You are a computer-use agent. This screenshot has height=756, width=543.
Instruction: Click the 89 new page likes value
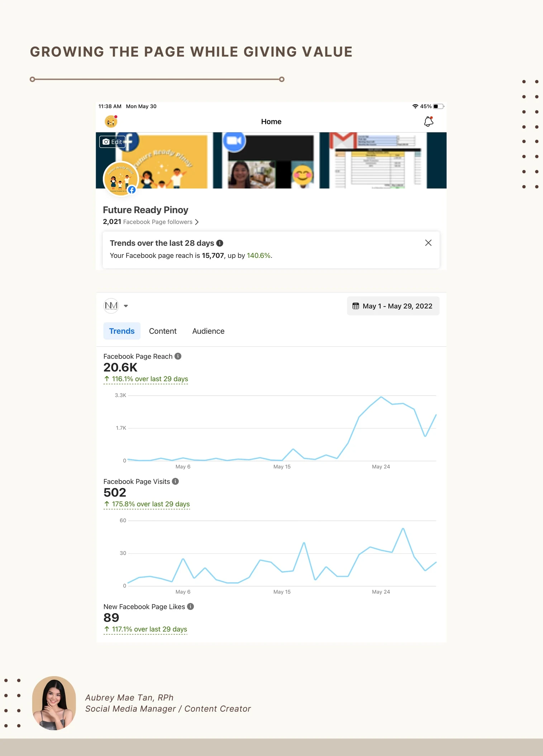pyautogui.click(x=111, y=618)
